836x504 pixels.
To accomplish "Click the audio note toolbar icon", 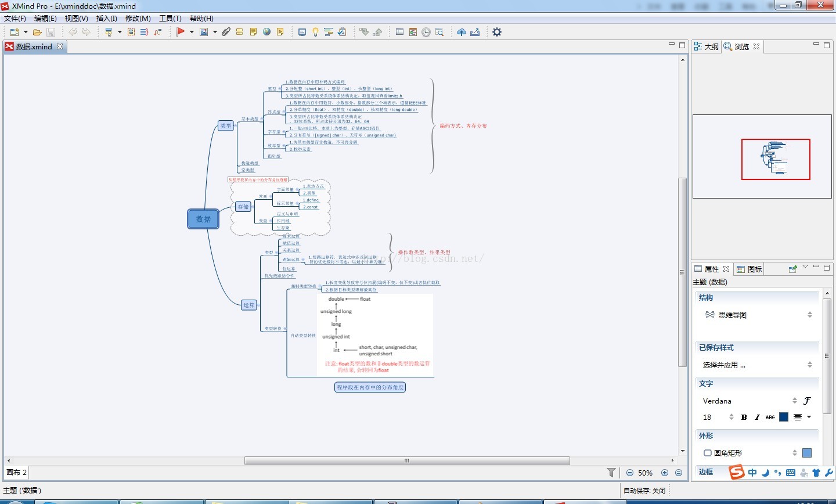I will pos(280,32).
